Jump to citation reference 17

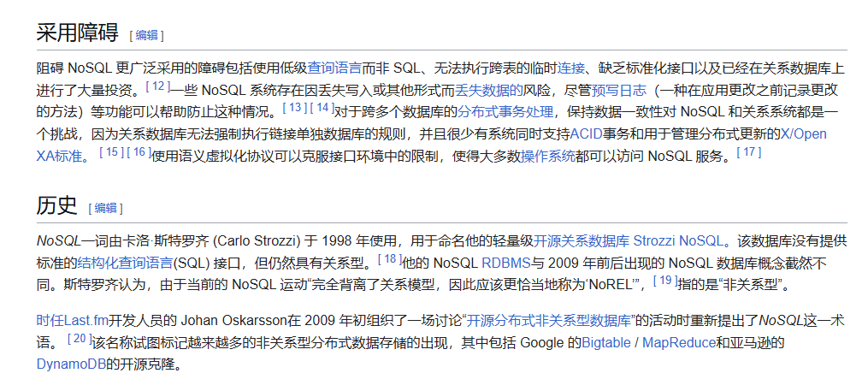pyautogui.click(x=748, y=153)
